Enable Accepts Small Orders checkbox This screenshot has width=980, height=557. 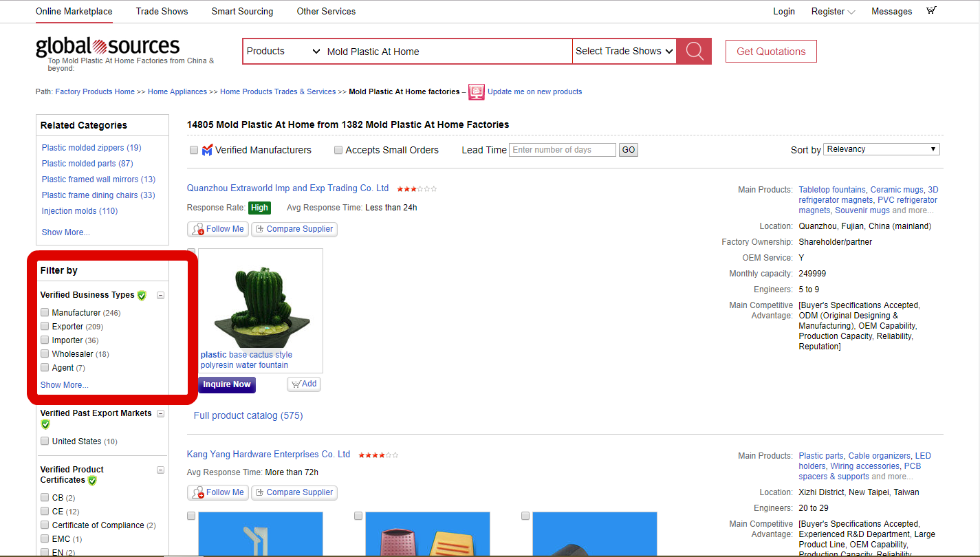tap(338, 150)
